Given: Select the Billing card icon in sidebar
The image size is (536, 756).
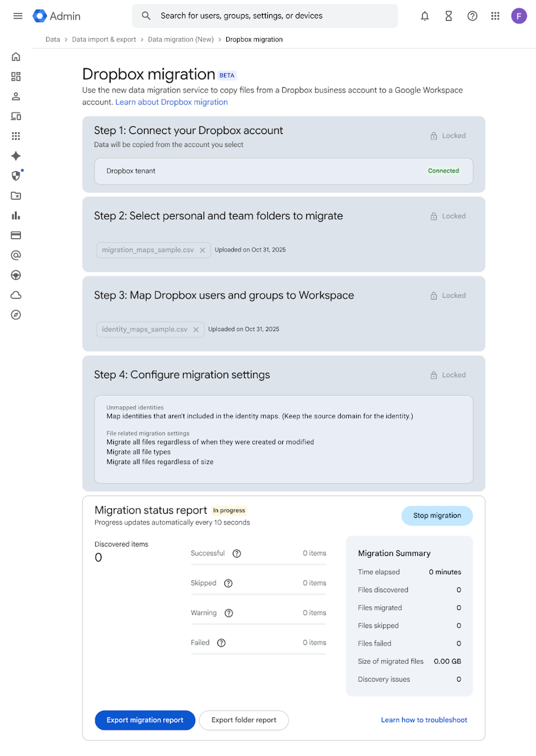Looking at the screenshot, I should pyautogui.click(x=15, y=235).
